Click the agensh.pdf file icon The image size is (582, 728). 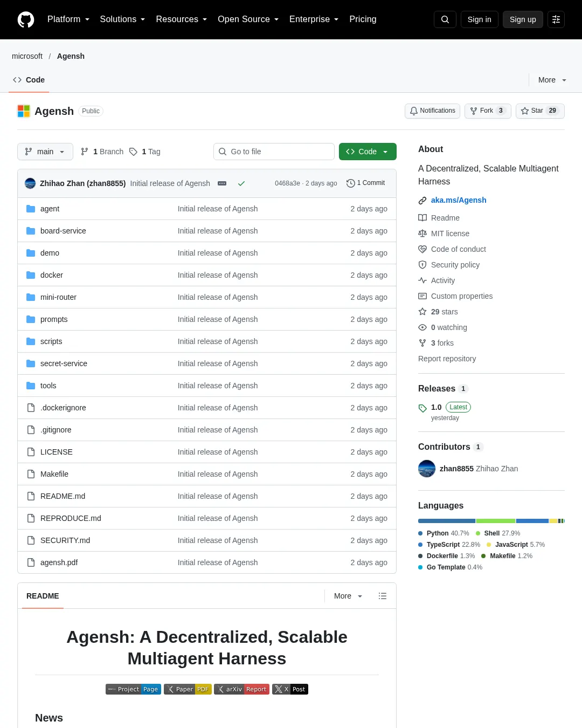(x=31, y=562)
